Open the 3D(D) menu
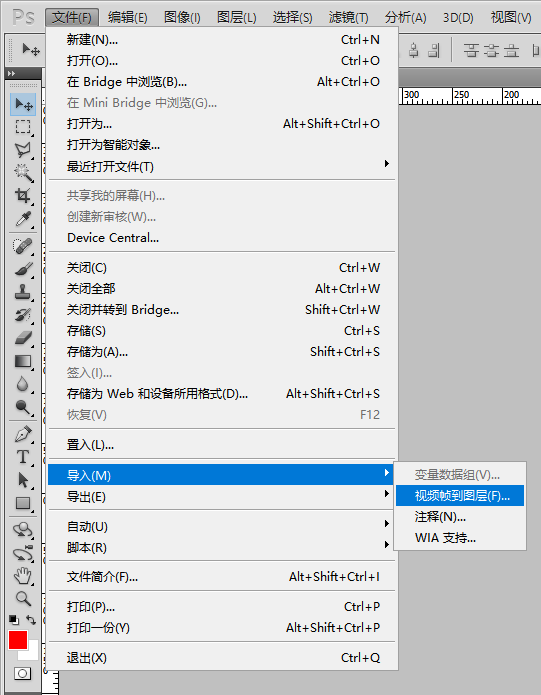 [x=458, y=17]
